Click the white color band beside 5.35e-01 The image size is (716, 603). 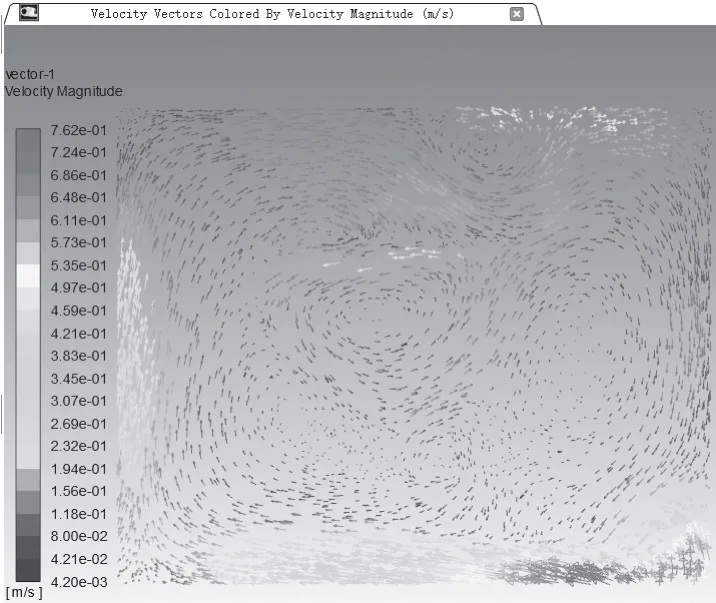(28, 276)
